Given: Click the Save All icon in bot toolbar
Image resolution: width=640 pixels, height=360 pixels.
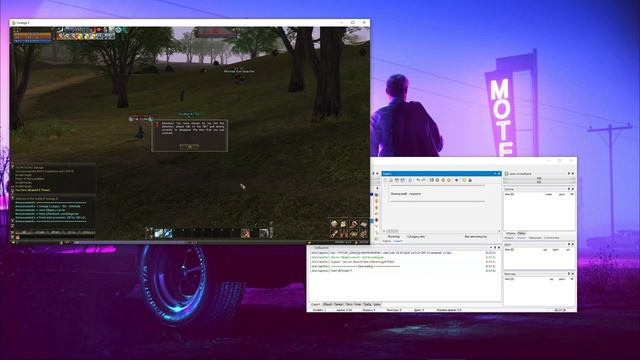Looking at the screenshot, I should click(x=403, y=180).
